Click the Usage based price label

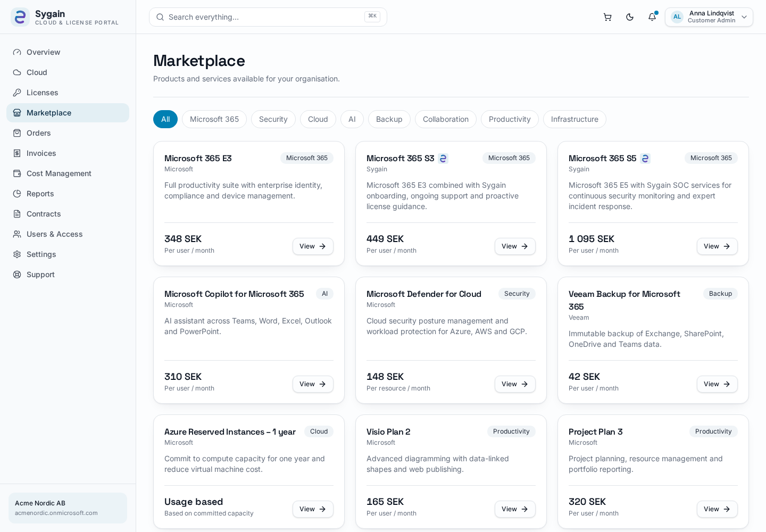click(x=194, y=502)
